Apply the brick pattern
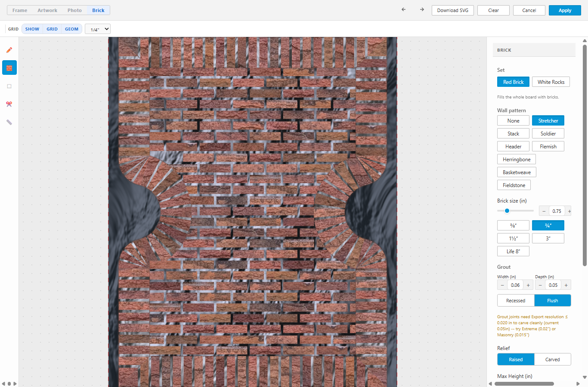 (565, 10)
